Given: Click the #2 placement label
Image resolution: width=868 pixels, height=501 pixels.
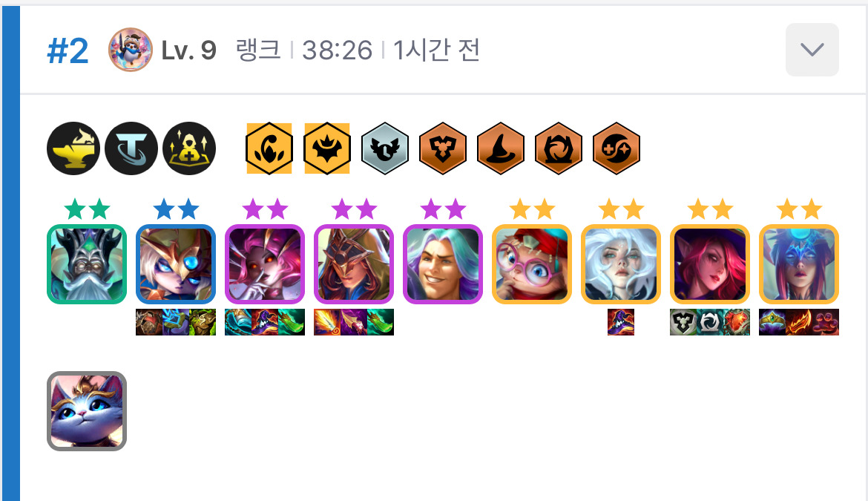Looking at the screenshot, I should pos(68,51).
